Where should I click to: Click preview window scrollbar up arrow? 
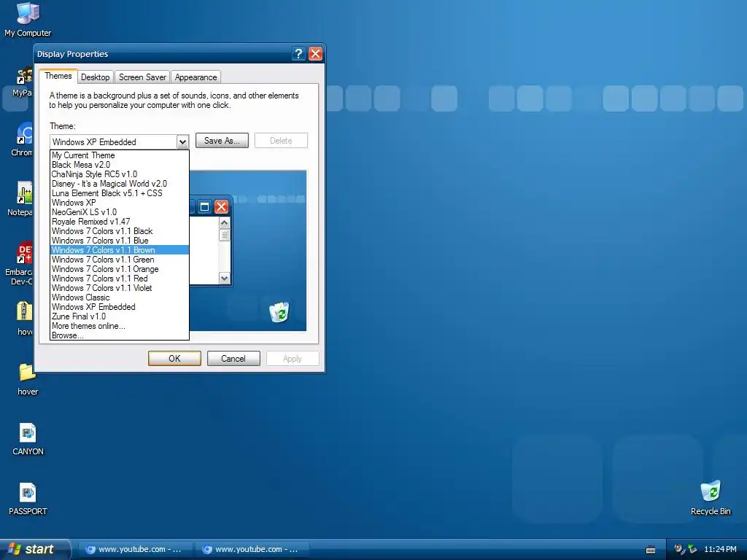pos(225,223)
